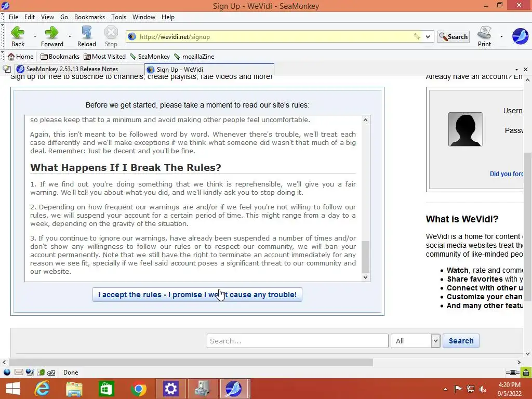Screen dimensions: 532x399
Task: Open the Bookmarks folder in toolbar
Action: point(60,56)
